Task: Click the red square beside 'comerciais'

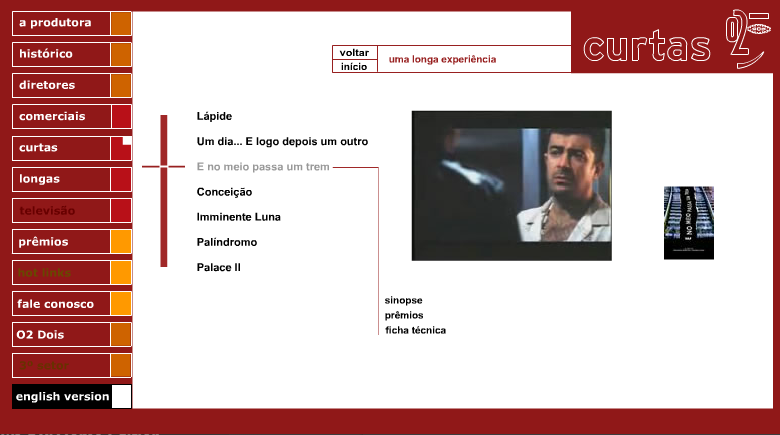Action: click(x=121, y=116)
